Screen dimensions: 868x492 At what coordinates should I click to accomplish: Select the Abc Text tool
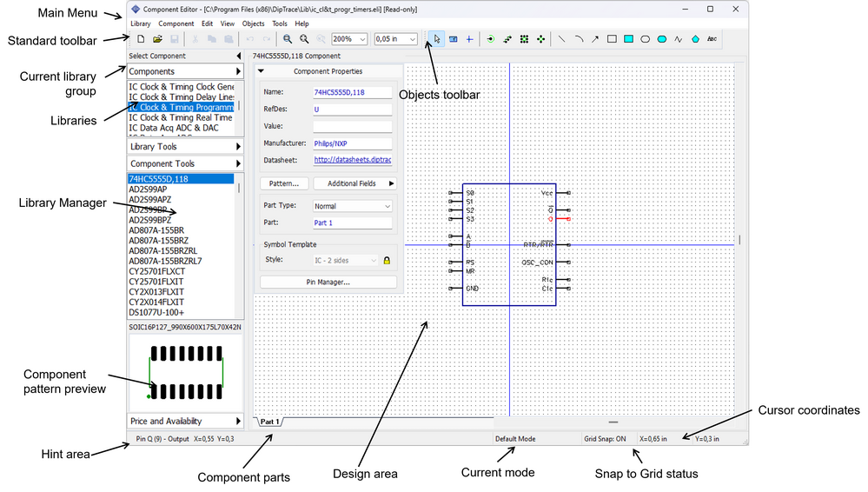point(712,39)
